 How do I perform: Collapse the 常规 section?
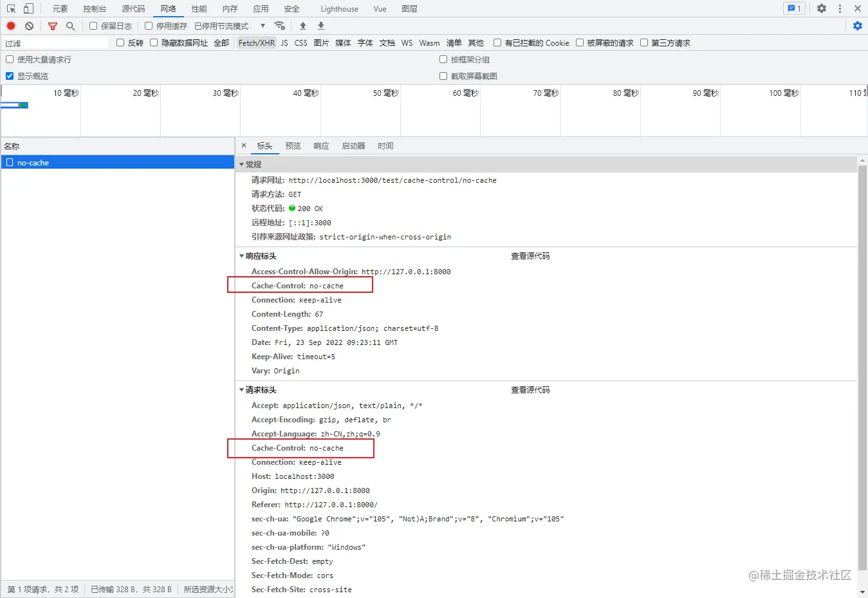tap(242, 165)
